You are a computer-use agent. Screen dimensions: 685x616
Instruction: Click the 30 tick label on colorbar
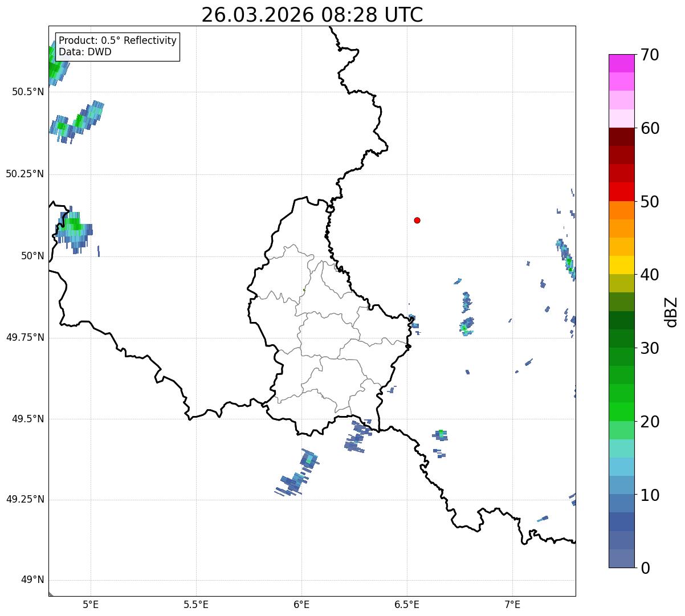[649, 348]
